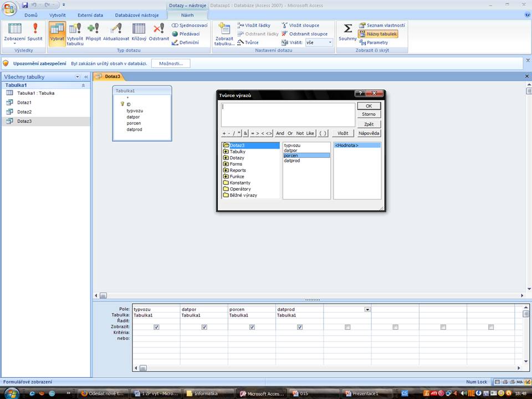Click Vložit sloupce in the ribbon
This screenshot has width=532, height=399.
click(300, 25)
